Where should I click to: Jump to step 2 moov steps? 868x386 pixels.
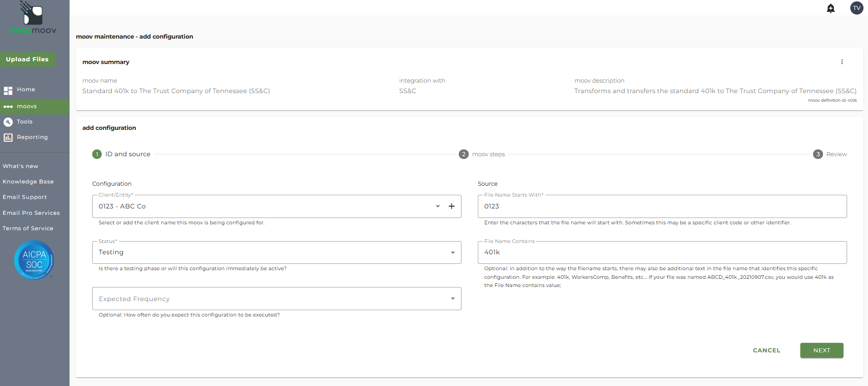[x=482, y=154]
